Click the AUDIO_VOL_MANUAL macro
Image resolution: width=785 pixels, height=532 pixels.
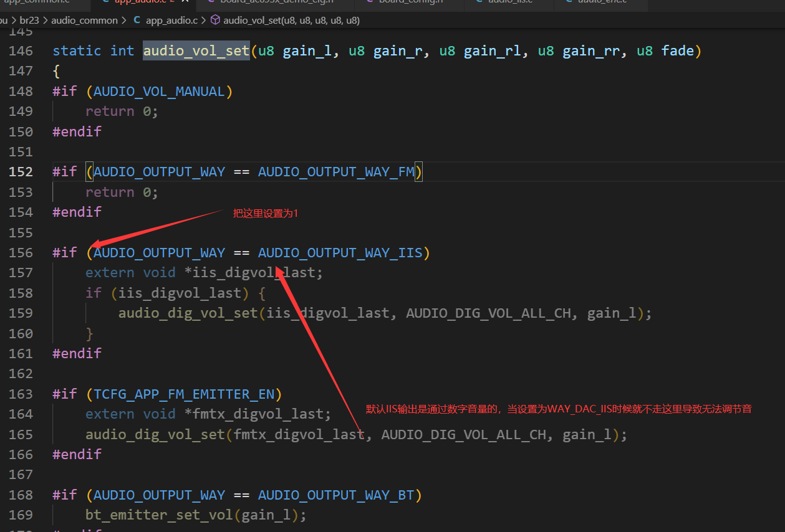tap(159, 91)
